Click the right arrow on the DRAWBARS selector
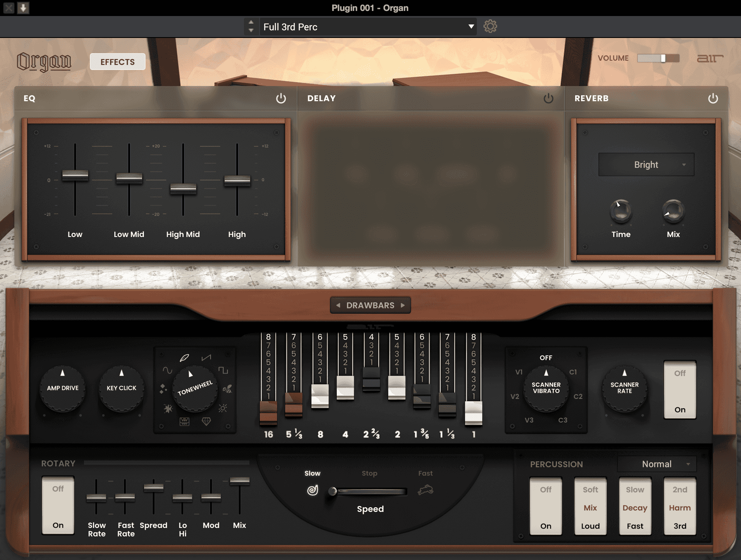 pyautogui.click(x=403, y=305)
